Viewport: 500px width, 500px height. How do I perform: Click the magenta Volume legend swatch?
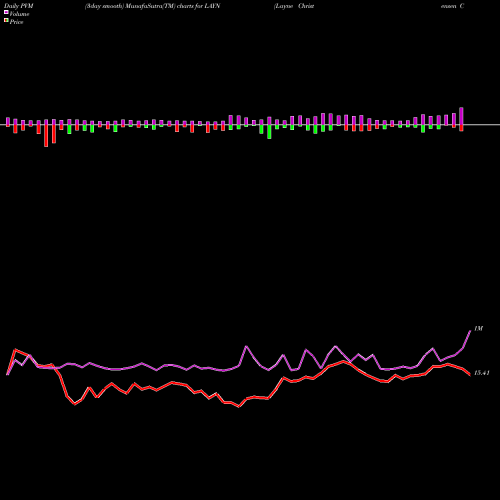[x=6, y=12]
